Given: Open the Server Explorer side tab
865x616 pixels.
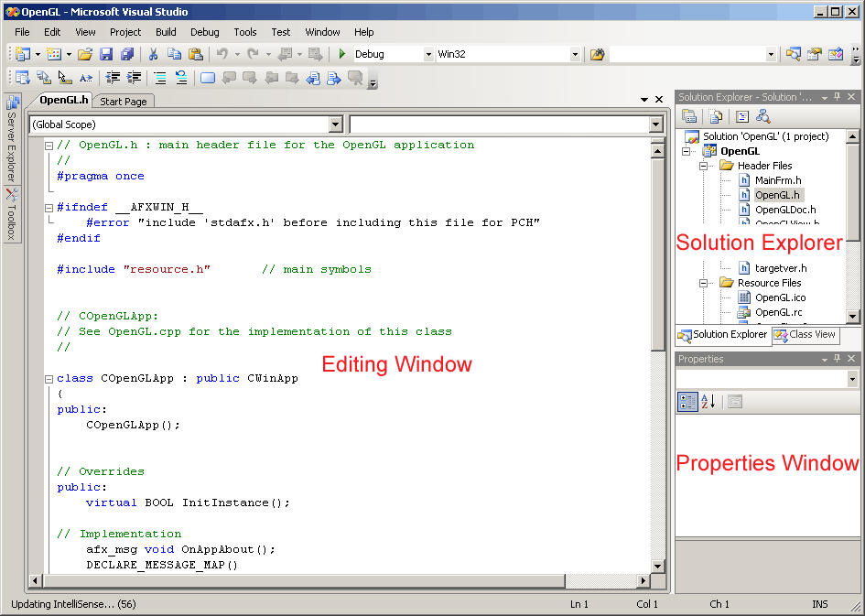Looking at the screenshot, I should pos(12,139).
